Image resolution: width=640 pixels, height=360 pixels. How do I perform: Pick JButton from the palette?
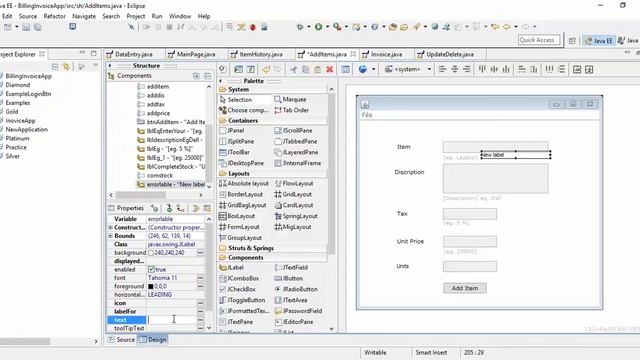coord(289,278)
